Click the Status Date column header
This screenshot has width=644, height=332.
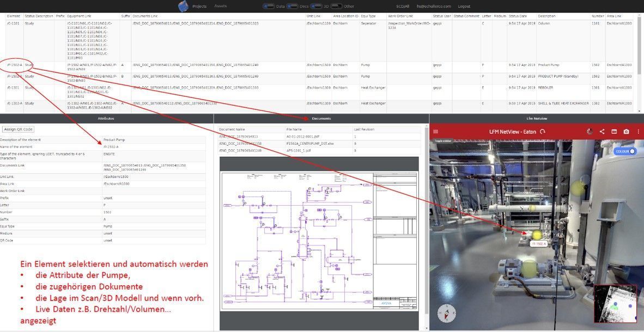pyautogui.click(x=518, y=16)
